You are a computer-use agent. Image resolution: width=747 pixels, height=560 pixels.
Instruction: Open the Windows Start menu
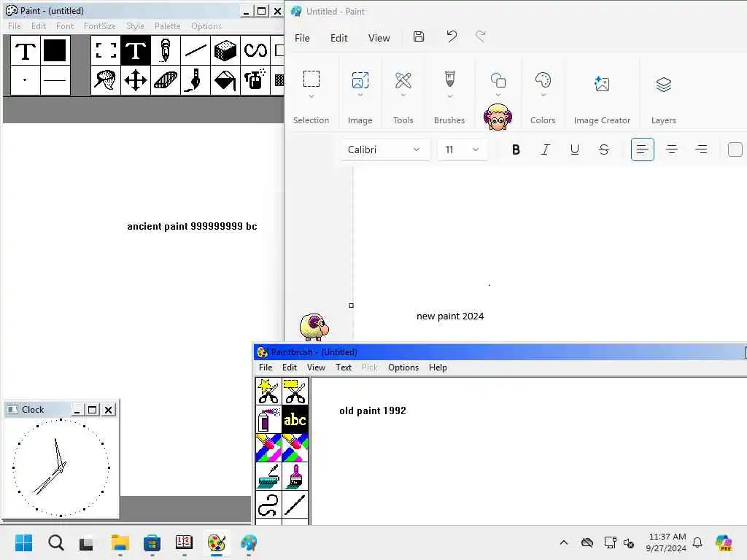click(x=23, y=542)
